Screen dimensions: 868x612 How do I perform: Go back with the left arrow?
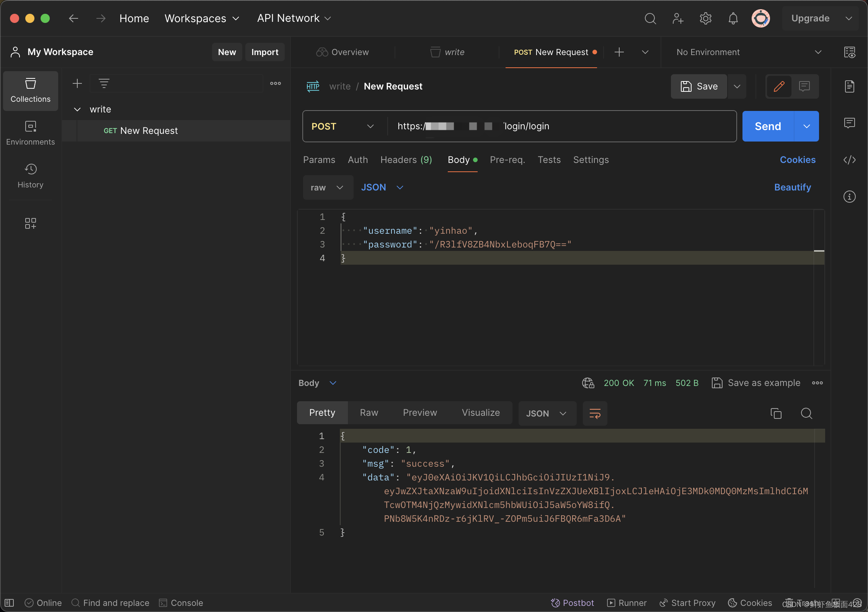[x=73, y=18]
